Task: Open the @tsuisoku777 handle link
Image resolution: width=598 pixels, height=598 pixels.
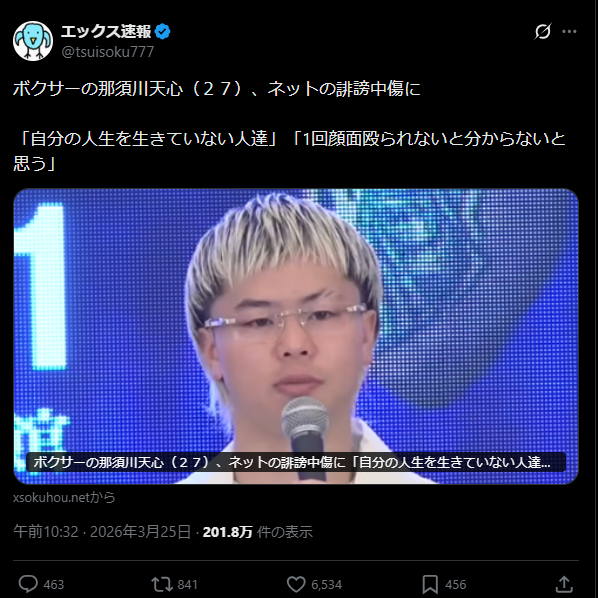Action: [x=108, y=51]
